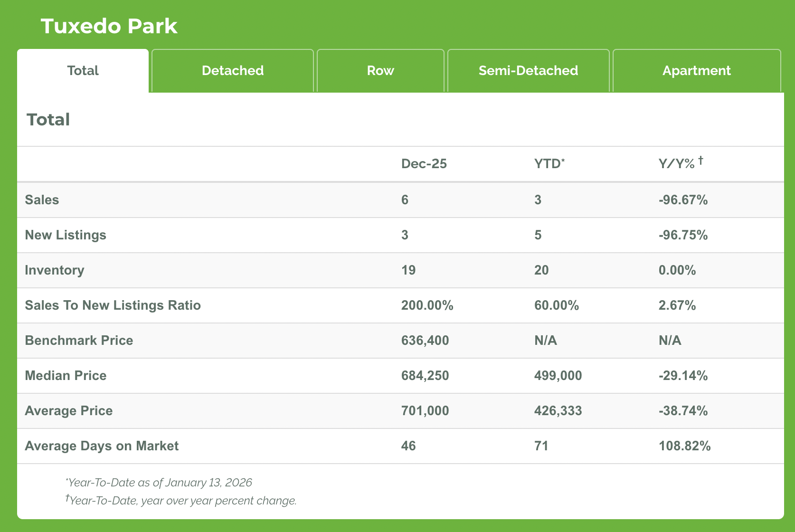The height and width of the screenshot is (532, 795).
Task: Click the 108.82% year-over-year value
Action: tap(684, 446)
